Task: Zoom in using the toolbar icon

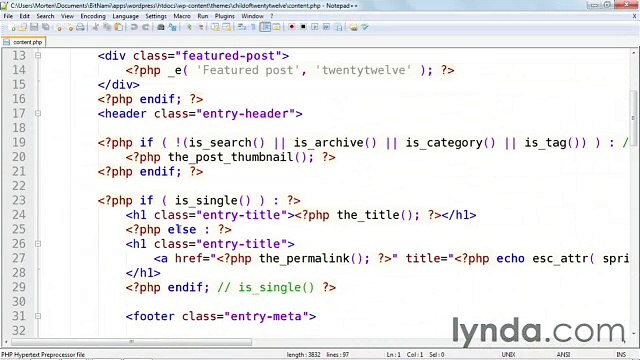Action: [x=189, y=27]
